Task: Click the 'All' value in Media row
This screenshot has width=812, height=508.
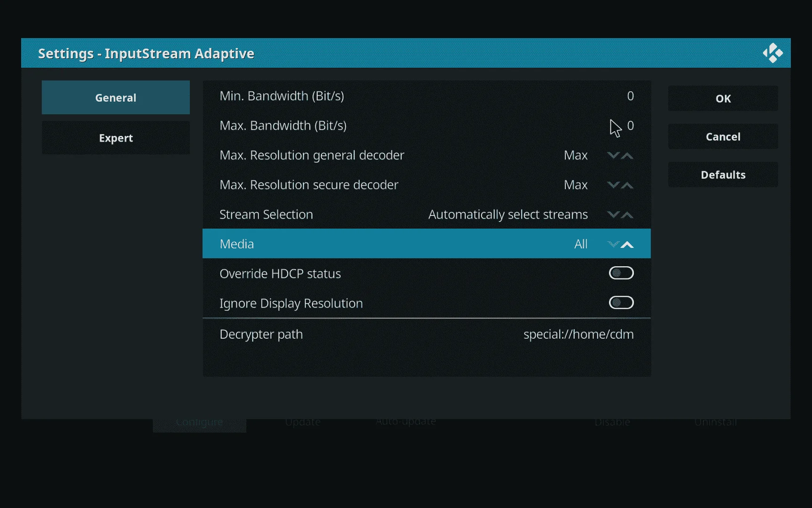Action: click(581, 244)
